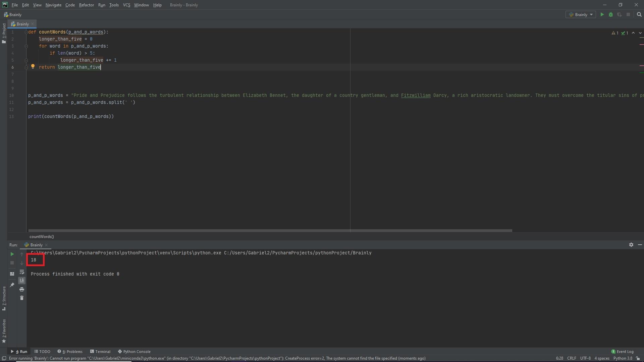Clear all output with the trash icon
The height and width of the screenshot is (362, 644).
click(22, 298)
